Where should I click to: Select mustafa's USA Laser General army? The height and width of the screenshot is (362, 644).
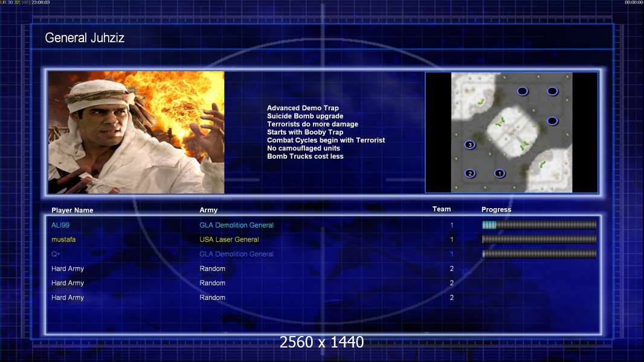click(229, 240)
